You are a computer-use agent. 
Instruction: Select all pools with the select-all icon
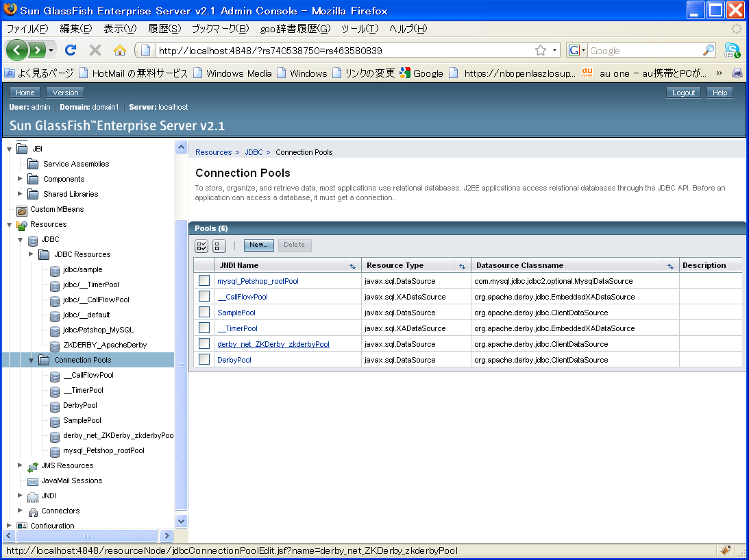coord(201,246)
